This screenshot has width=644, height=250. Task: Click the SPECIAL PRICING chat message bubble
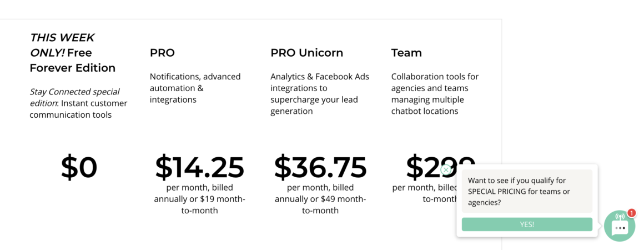[526, 192]
